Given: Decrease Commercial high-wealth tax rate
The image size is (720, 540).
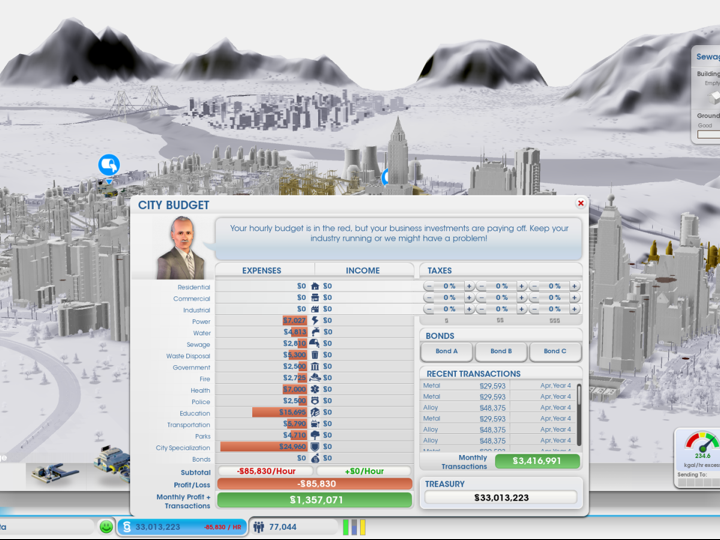Looking at the screenshot, I should tap(534, 298).
